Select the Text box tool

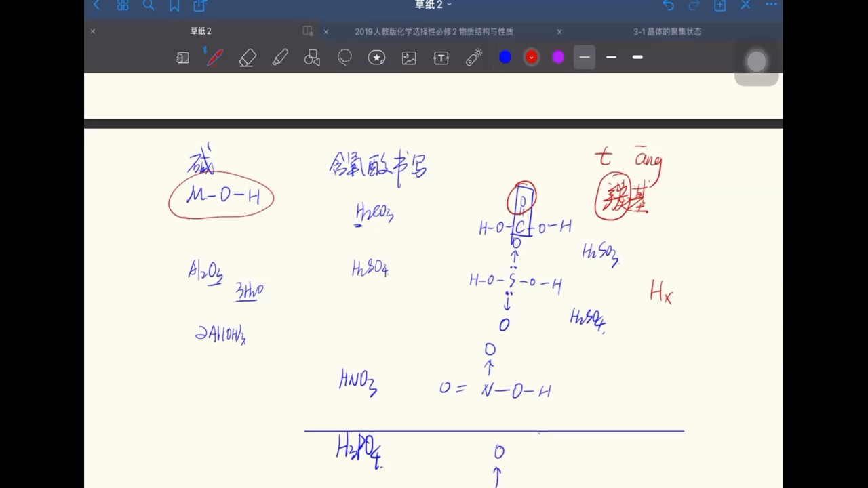(x=441, y=57)
